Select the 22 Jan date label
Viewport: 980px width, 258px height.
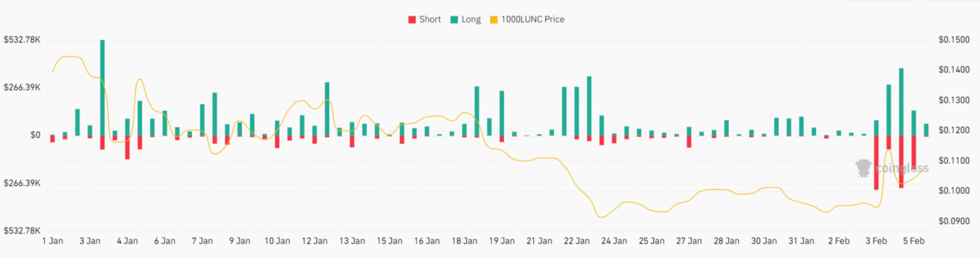click(x=577, y=241)
